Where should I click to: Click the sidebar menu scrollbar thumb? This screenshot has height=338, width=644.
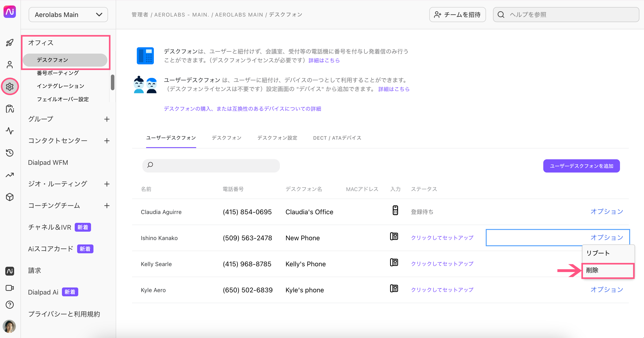click(112, 82)
